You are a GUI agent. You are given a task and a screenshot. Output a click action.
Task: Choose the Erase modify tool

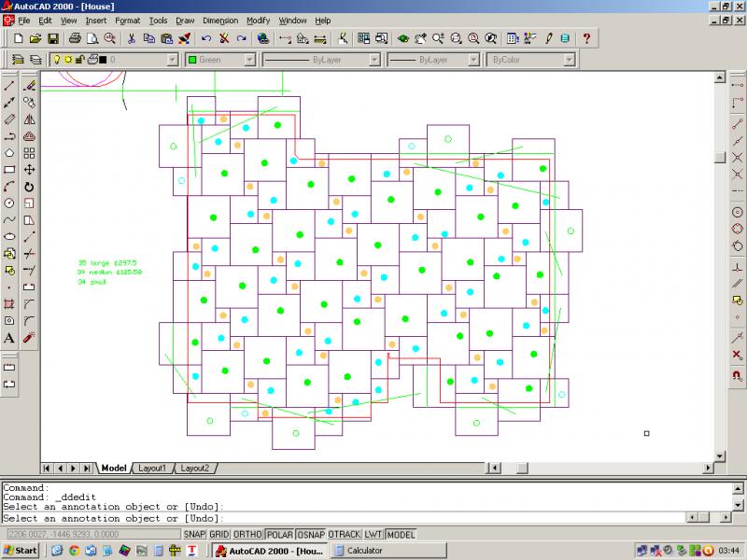pos(29,85)
